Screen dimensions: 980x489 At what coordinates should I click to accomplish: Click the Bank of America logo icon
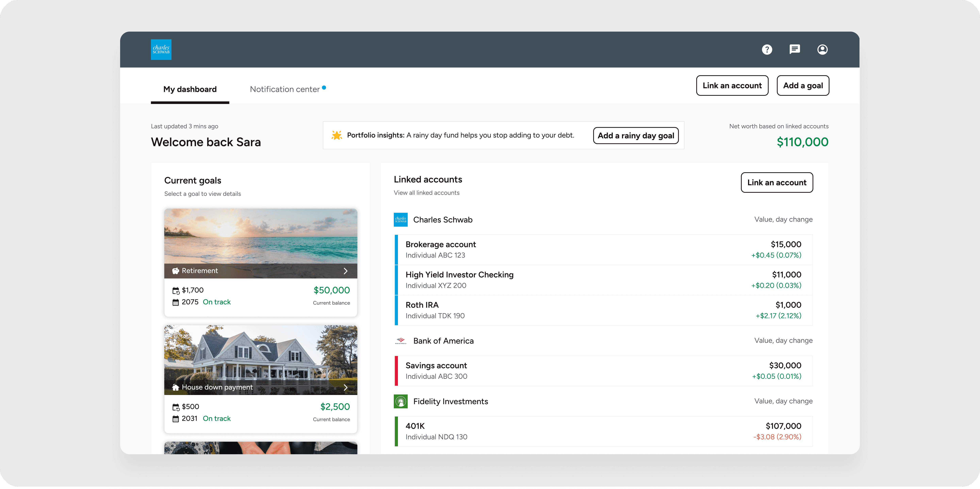click(x=401, y=341)
